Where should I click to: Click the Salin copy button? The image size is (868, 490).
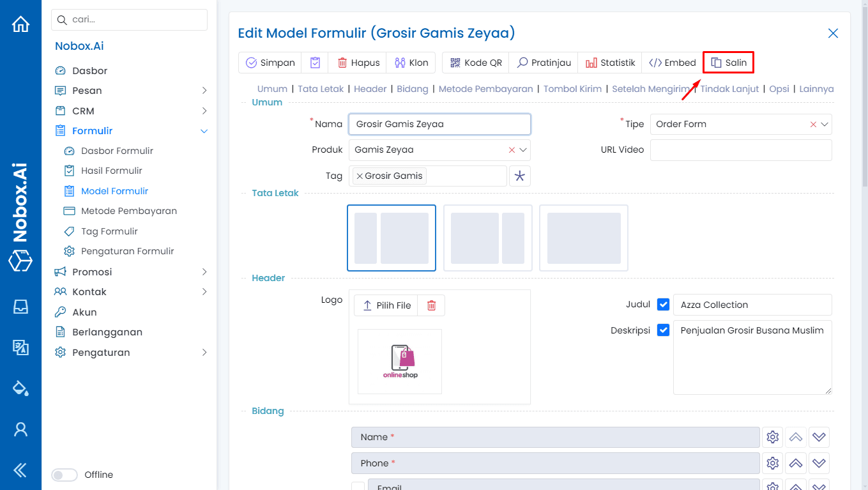click(x=727, y=62)
